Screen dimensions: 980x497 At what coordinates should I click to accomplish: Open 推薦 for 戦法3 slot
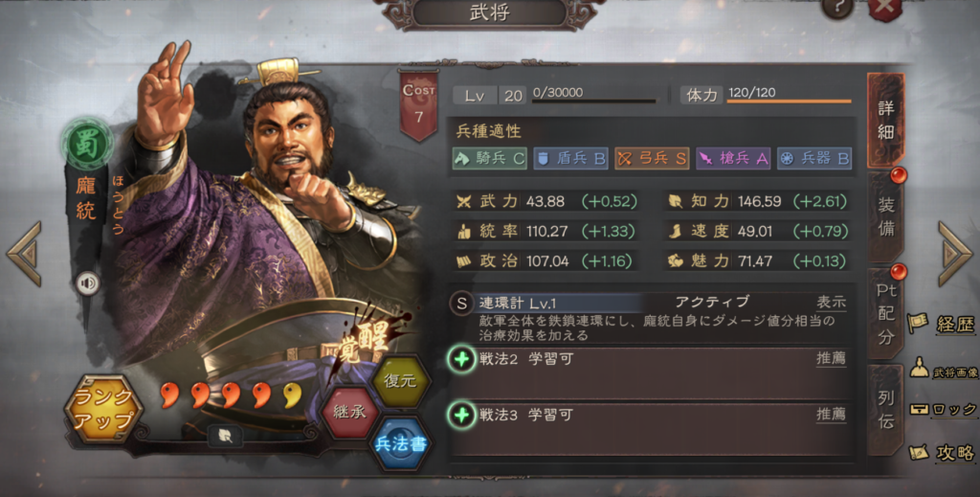(831, 414)
